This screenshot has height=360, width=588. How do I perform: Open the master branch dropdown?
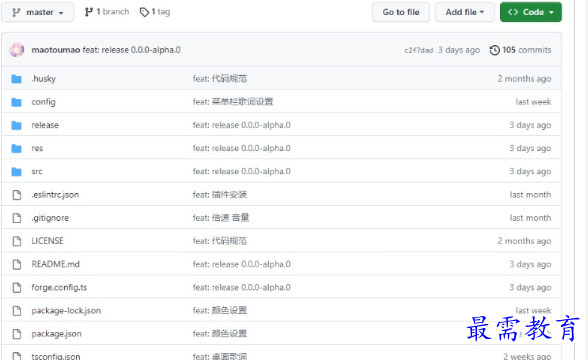tap(38, 12)
